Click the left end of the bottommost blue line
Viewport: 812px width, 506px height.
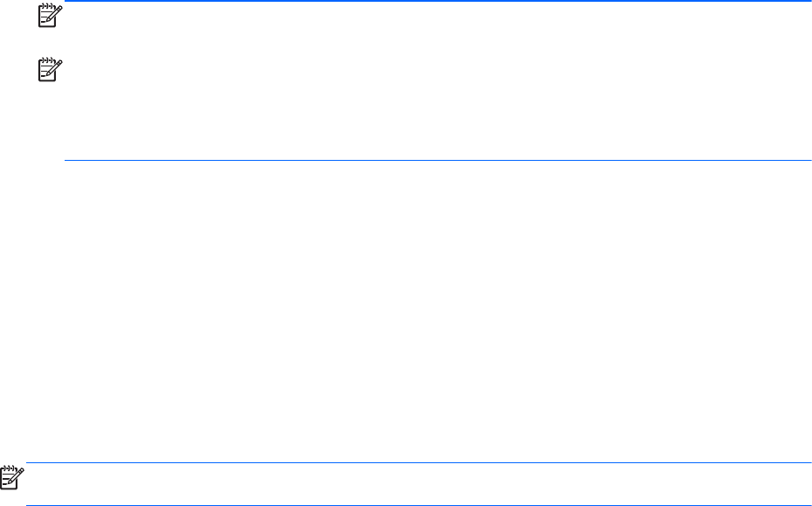point(31,505)
